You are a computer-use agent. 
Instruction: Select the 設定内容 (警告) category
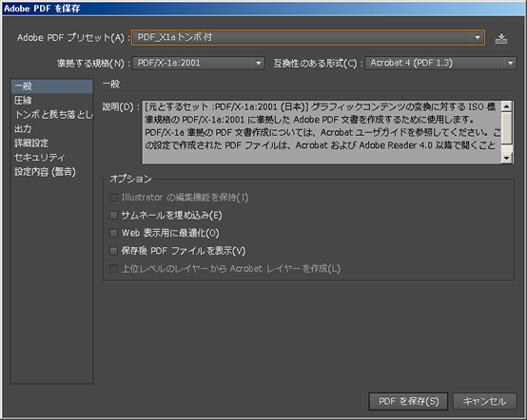[x=51, y=172]
